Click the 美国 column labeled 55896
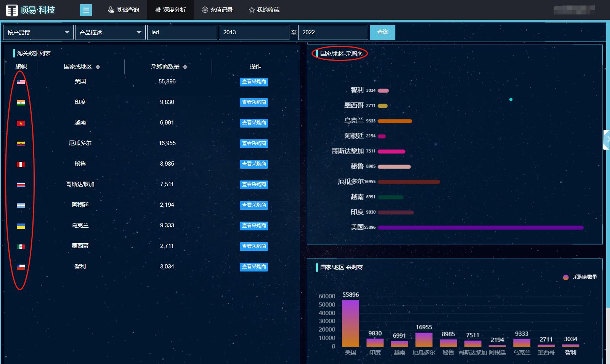This screenshot has height=364, width=610. 350,323
